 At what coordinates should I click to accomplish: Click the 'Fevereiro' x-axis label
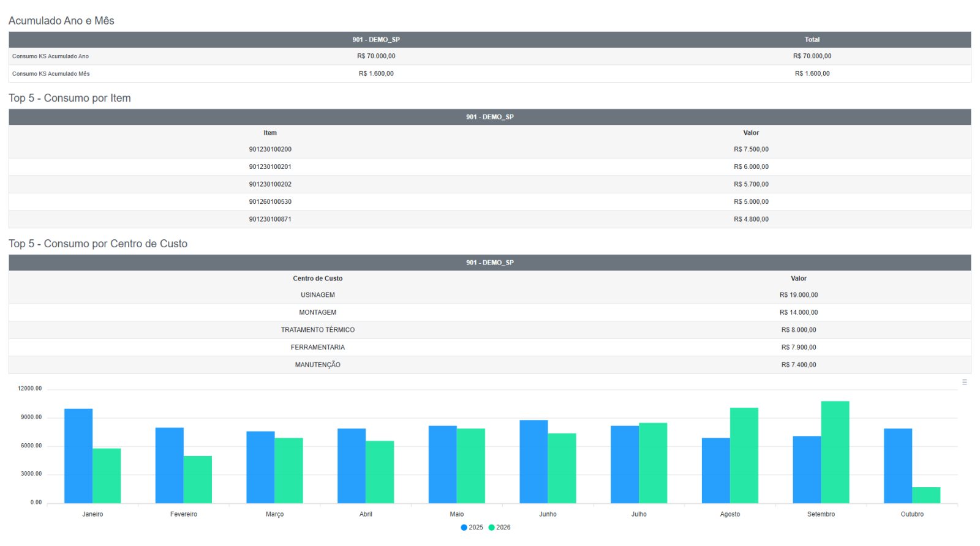184,514
